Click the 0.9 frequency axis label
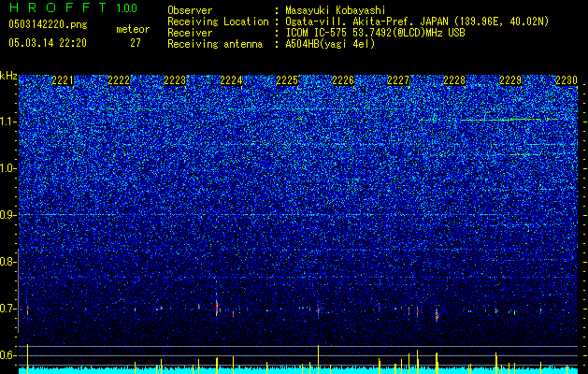 (8, 215)
